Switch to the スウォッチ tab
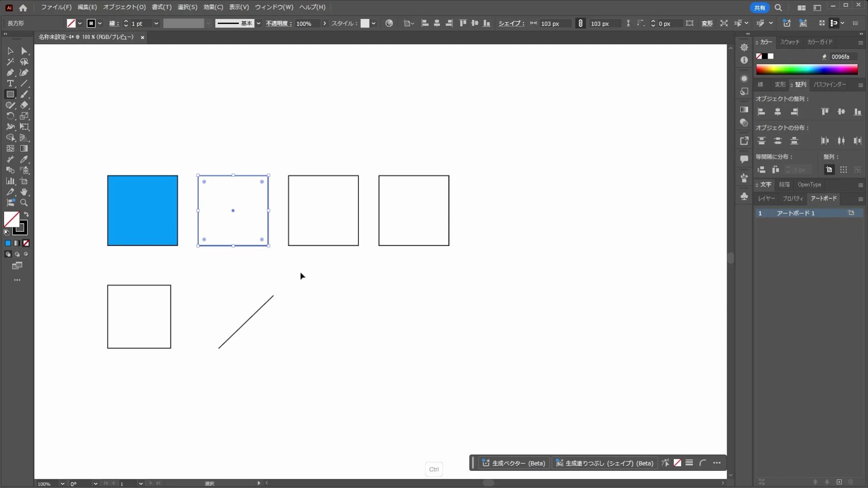Image resolution: width=868 pixels, height=488 pixels. pos(790,42)
